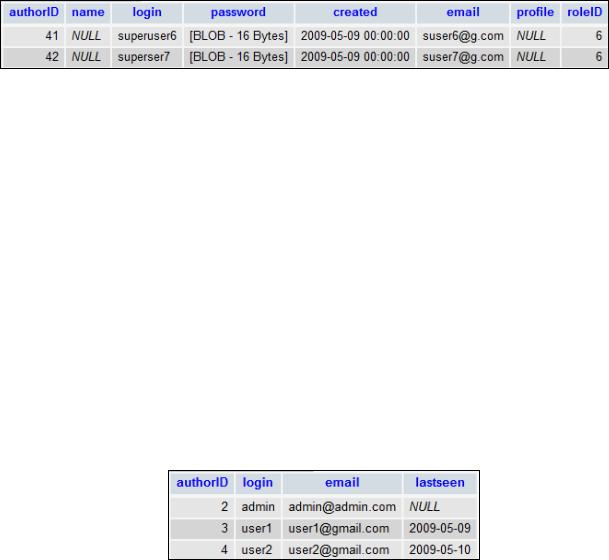This screenshot has width=609, height=560.
Task: Click NULL lastseen cell in admin row
Action: (424, 506)
